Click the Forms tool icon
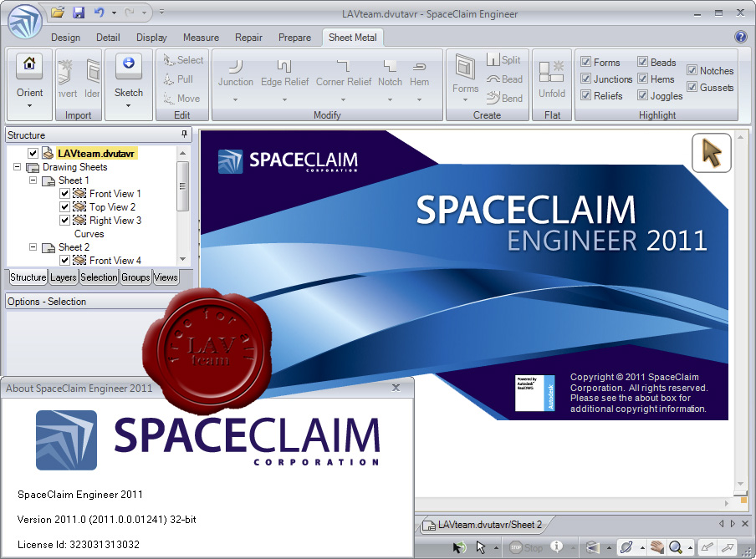This screenshot has width=756, height=559. click(465, 67)
